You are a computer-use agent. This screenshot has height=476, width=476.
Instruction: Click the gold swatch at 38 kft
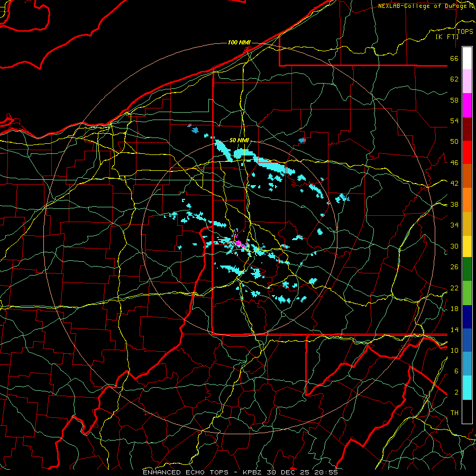(467, 224)
